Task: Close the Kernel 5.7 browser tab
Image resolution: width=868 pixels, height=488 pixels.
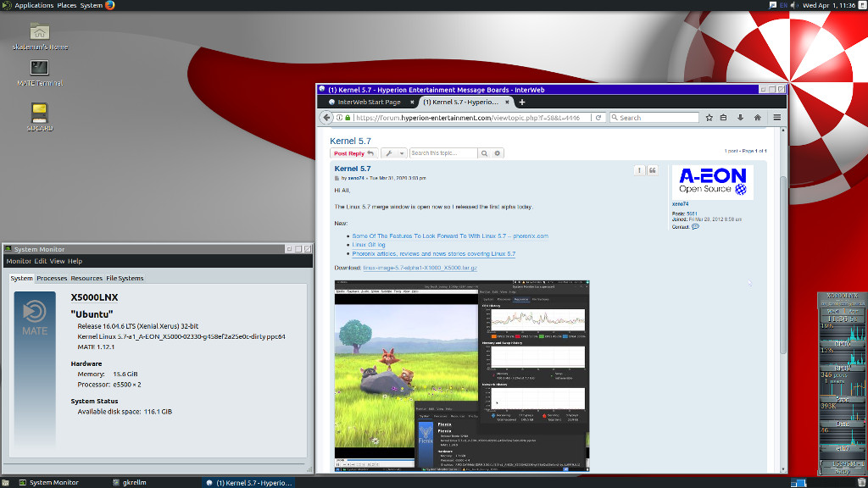Action: [507, 102]
